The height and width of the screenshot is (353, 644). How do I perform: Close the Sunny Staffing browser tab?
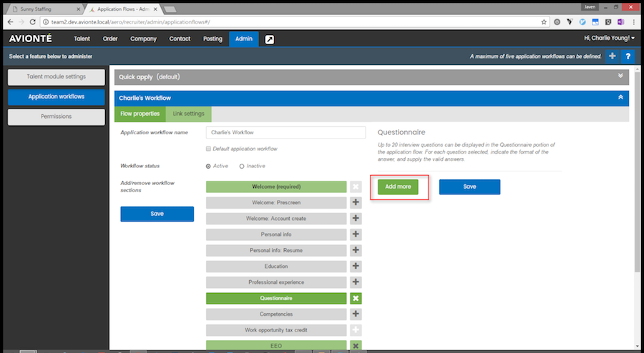(x=79, y=9)
